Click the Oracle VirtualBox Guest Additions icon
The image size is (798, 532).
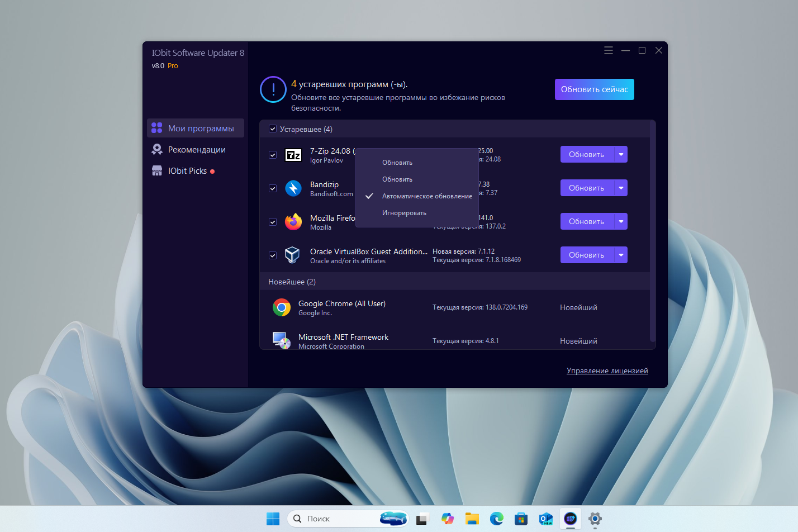pyautogui.click(x=292, y=255)
